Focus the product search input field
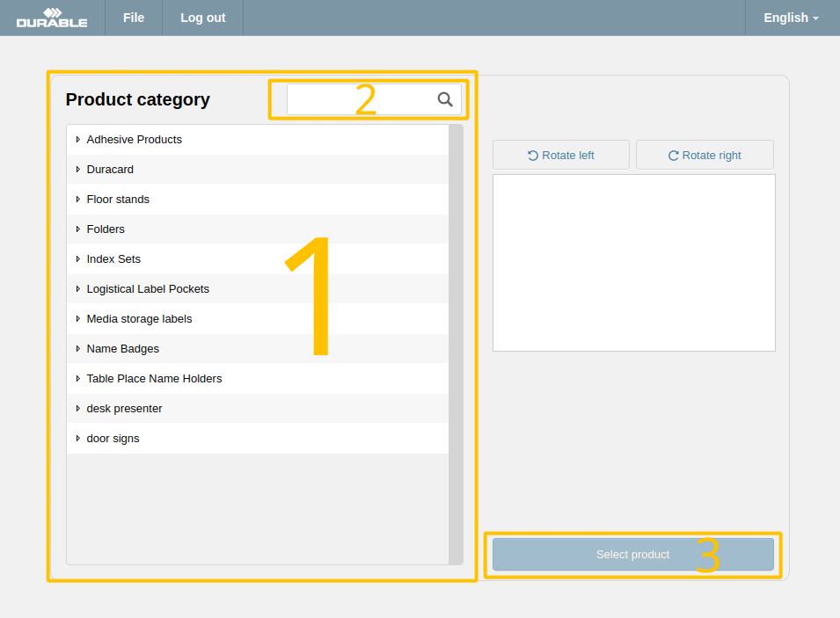 (x=362, y=99)
